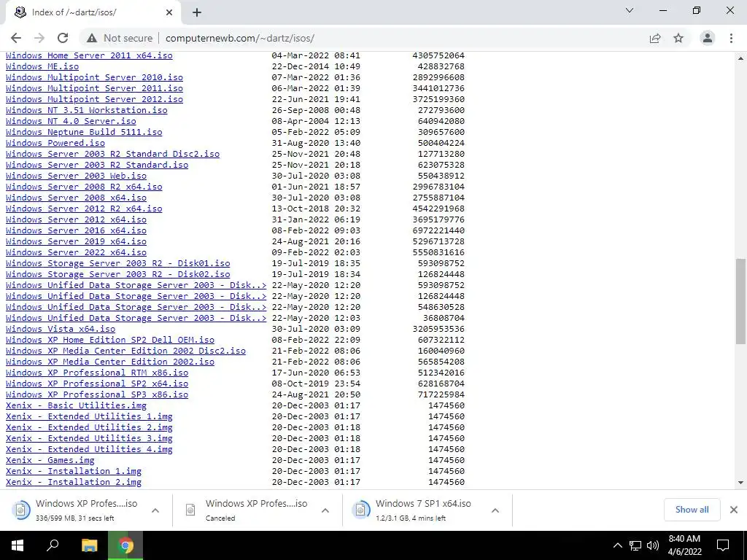Reload the current page
The image size is (747, 560).
point(63,38)
